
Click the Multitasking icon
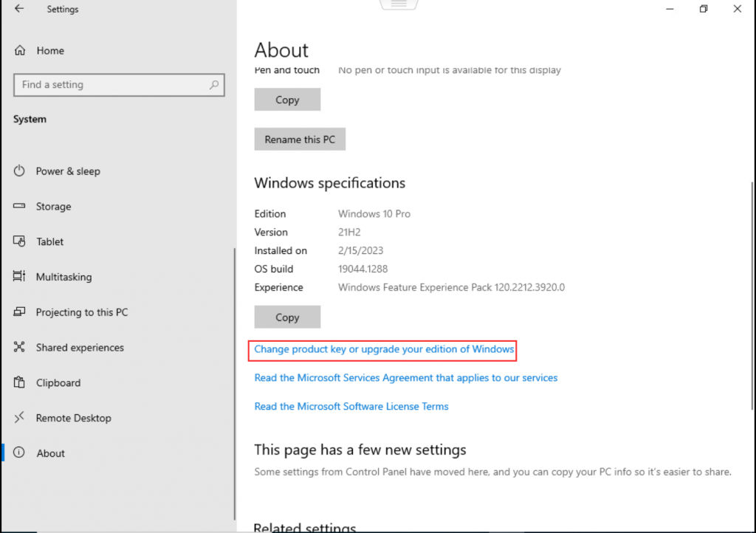coord(19,276)
